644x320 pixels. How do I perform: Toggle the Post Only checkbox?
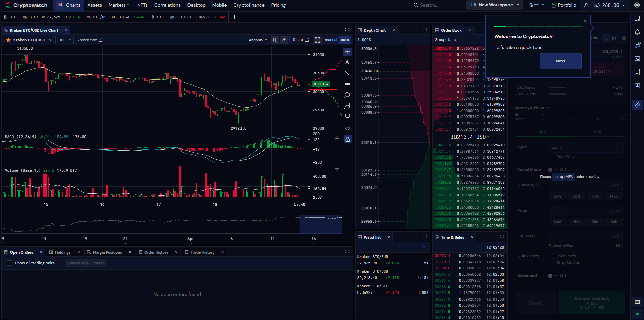(551, 157)
